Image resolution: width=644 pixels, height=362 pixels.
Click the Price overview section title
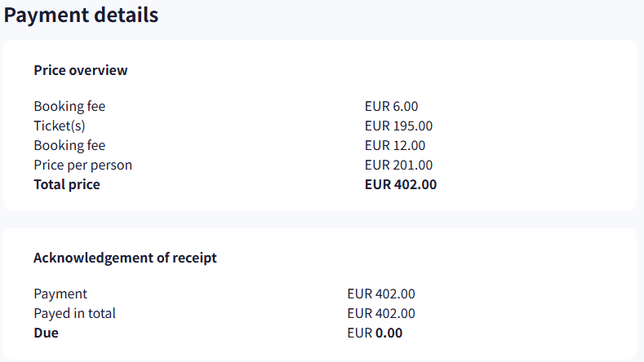point(81,70)
